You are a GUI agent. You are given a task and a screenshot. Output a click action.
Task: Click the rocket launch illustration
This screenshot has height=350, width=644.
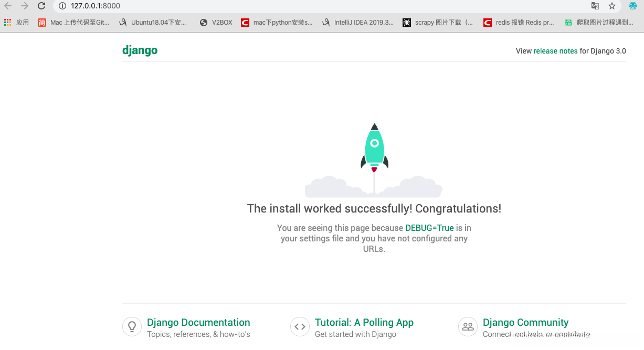pyautogui.click(x=374, y=160)
